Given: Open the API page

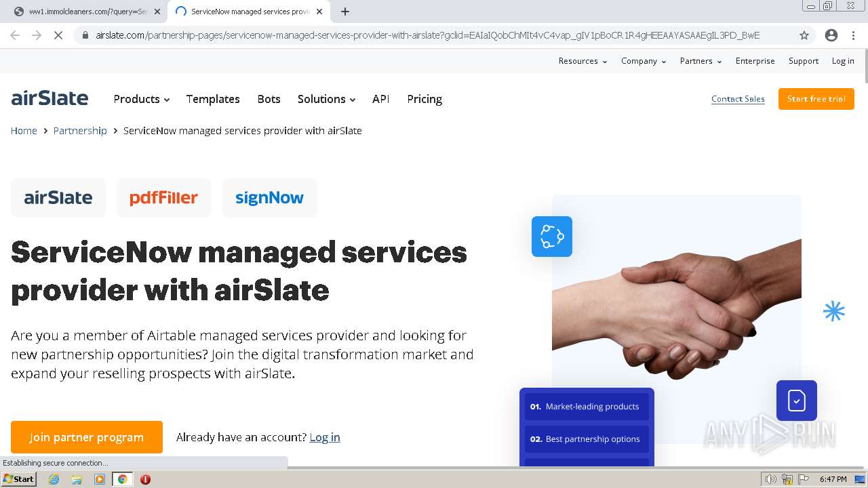Looking at the screenshot, I should 380,99.
